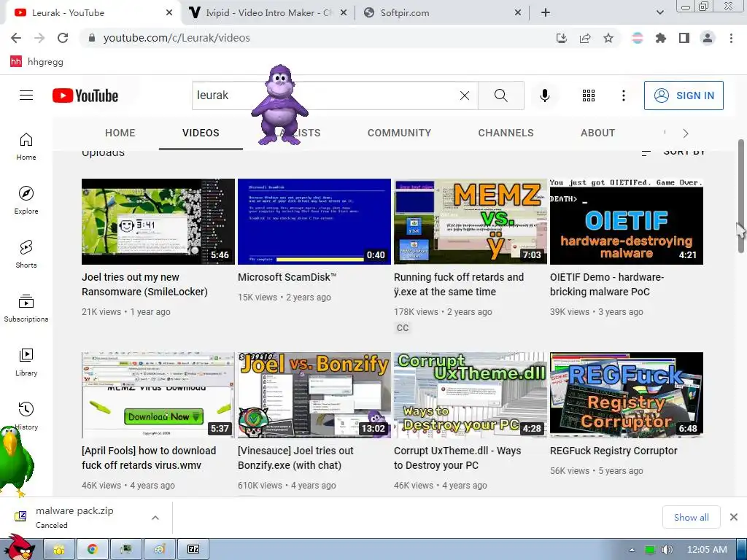Click the malware pack.zip download item
The width and height of the screenshot is (747, 560).
74,517
